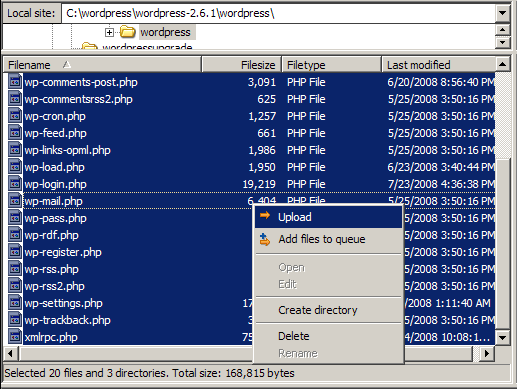Sort by the Filesize column header
517x389 pixels.
pyautogui.click(x=242, y=64)
